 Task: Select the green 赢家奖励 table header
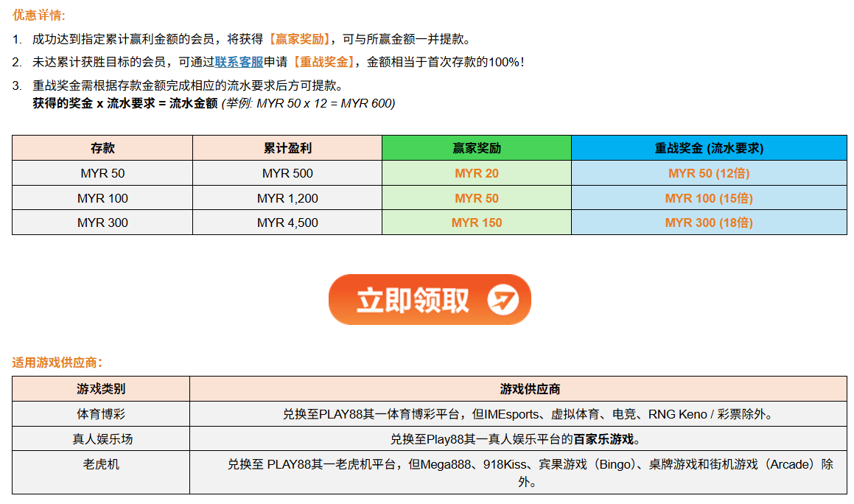(x=476, y=148)
